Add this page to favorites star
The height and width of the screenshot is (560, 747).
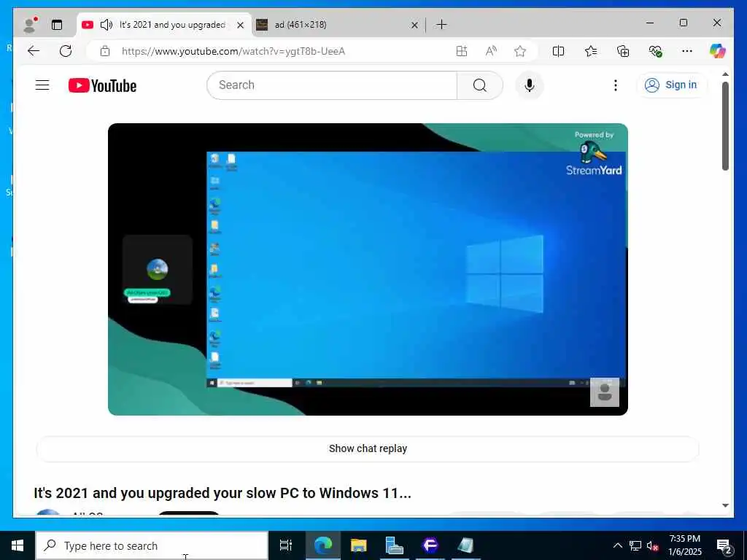point(520,51)
